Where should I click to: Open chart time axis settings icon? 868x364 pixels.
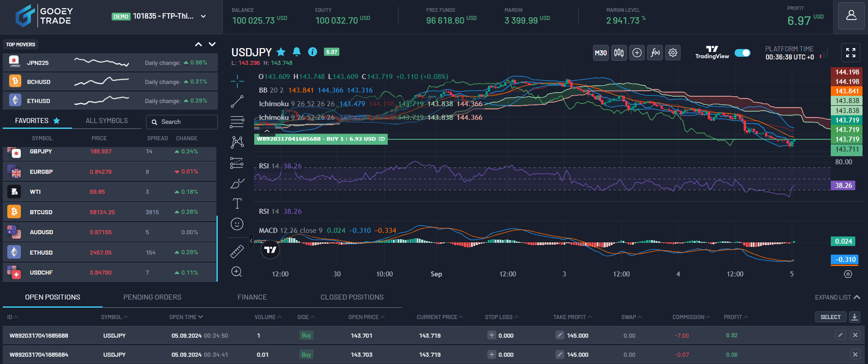coord(848,274)
